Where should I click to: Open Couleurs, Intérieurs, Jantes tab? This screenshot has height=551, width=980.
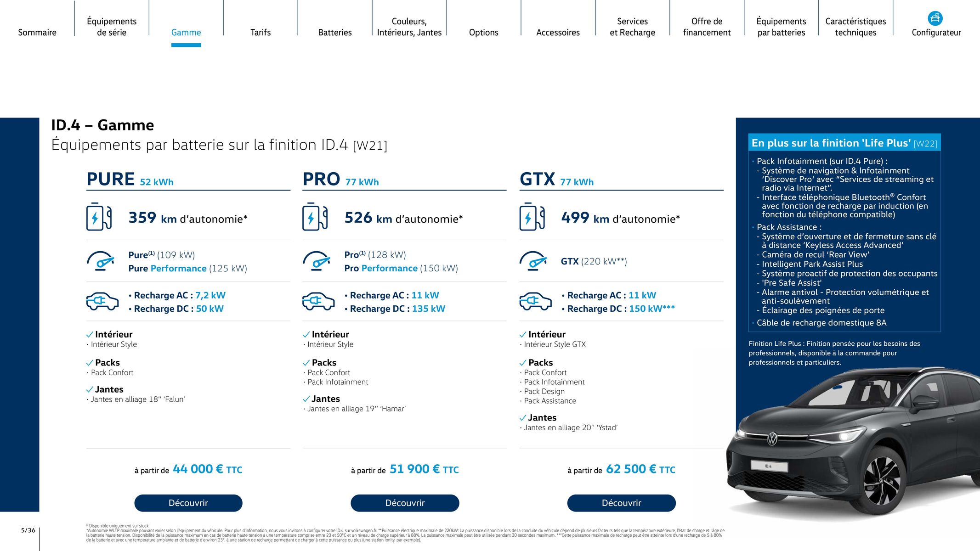[409, 27]
